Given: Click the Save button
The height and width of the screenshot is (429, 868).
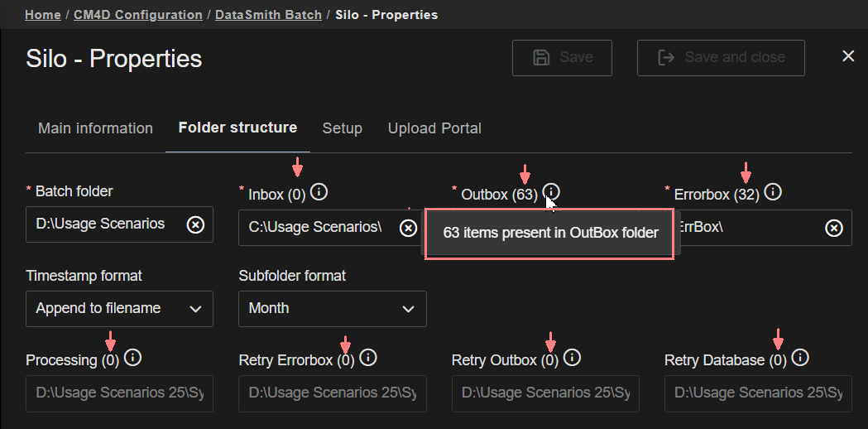Looking at the screenshot, I should coord(563,58).
